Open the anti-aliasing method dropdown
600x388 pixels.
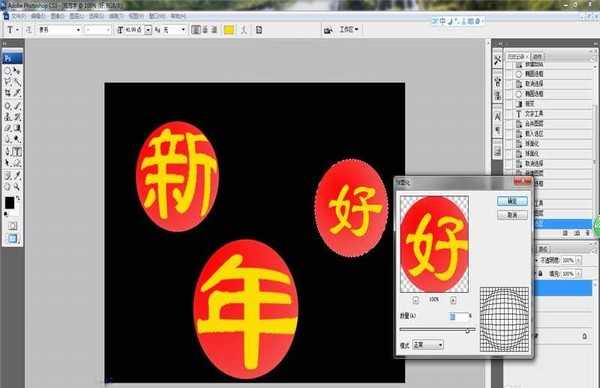click(x=183, y=30)
